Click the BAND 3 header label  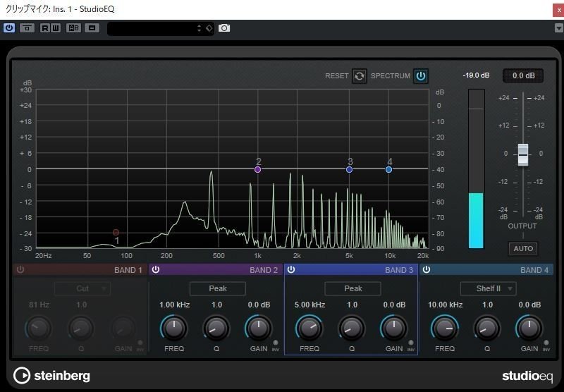pos(399,270)
